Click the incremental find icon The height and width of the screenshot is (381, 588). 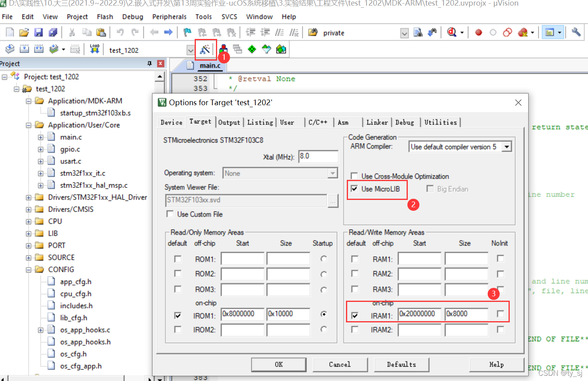[432, 33]
